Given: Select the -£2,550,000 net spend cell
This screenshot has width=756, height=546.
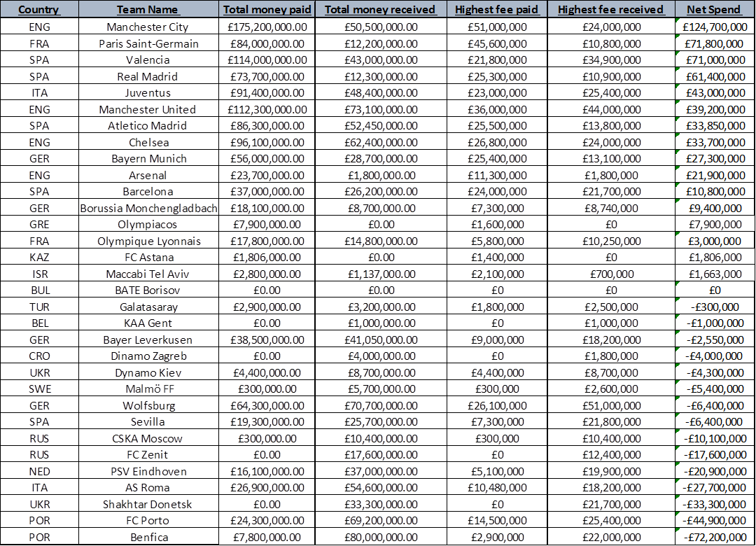Looking at the screenshot, I should point(715,339).
